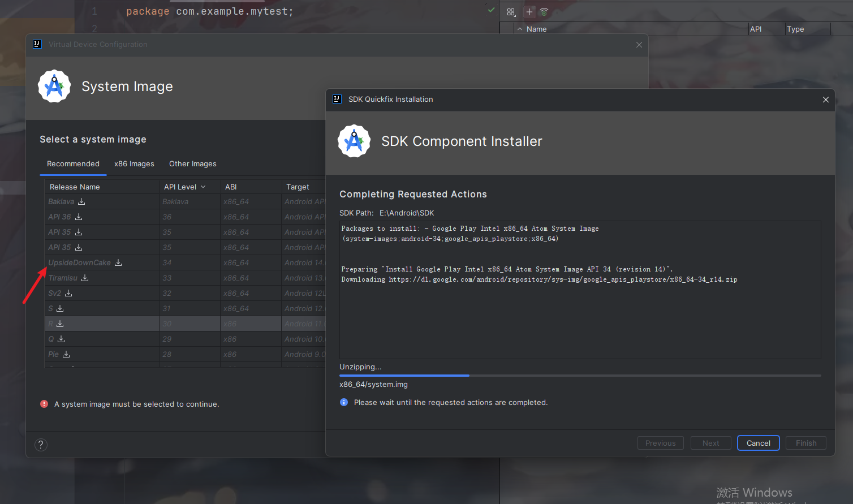Click the Android 14 target cell of UpsideDownCake
This screenshot has width=853, height=504.
tap(304, 262)
